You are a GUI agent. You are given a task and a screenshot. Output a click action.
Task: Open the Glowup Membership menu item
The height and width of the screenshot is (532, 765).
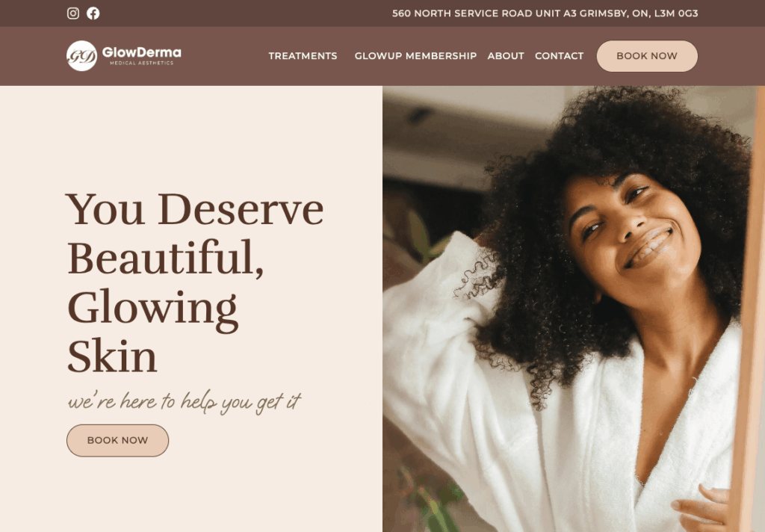pyautogui.click(x=415, y=55)
